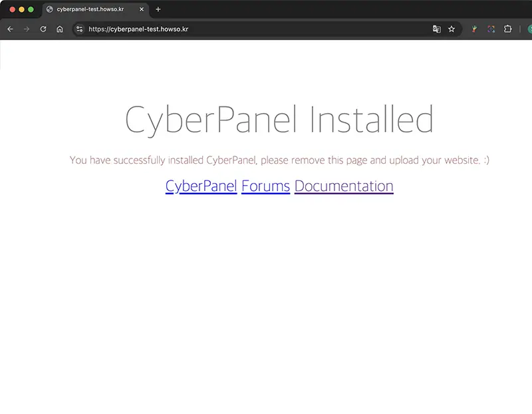Maximize the window with green button
The width and height of the screenshot is (532, 414).
coord(31,9)
